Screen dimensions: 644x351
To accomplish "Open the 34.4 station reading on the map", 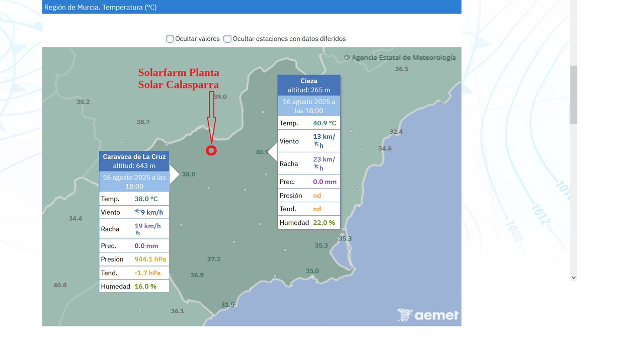I will [75, 218].
